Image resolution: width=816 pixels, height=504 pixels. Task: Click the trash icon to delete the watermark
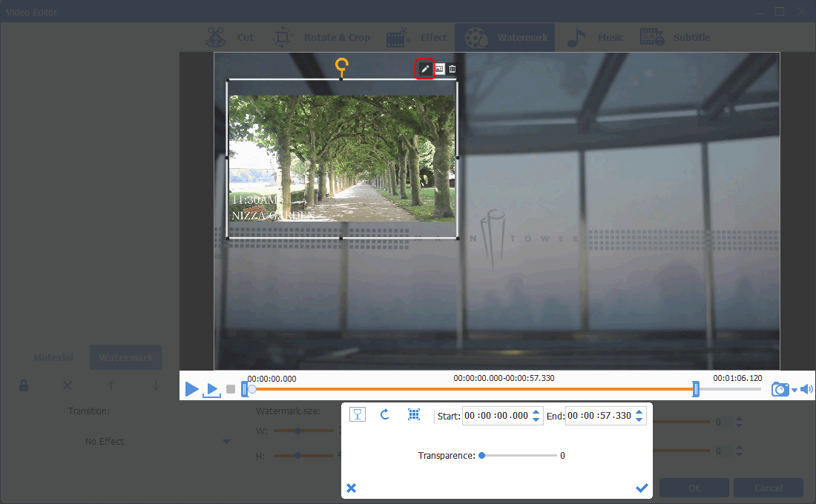[x=453, y=69]
